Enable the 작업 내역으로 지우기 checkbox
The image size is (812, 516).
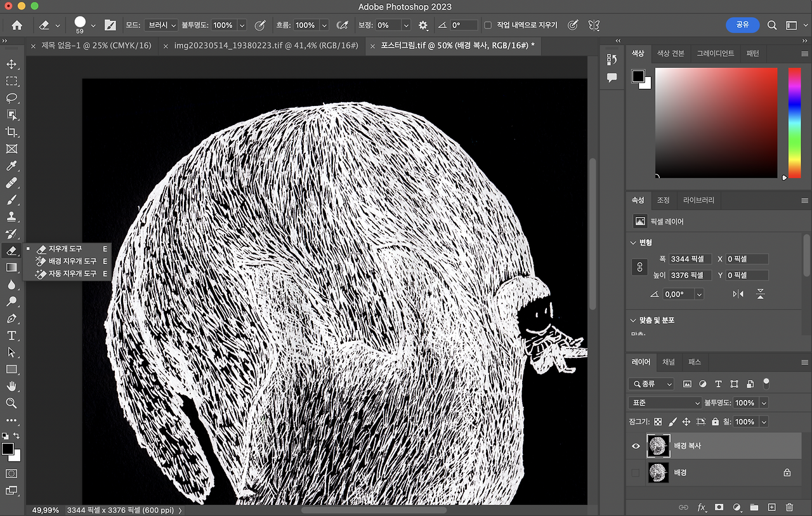[488, 25]
